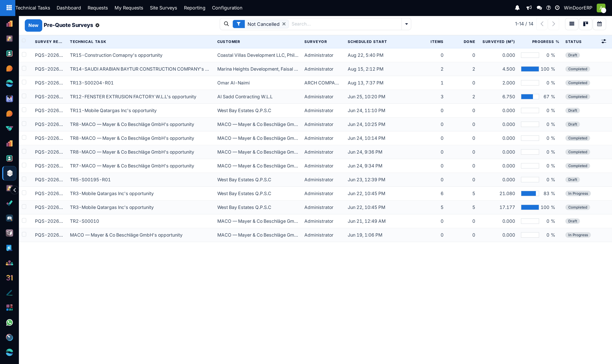Open the Dashboard menu

(x=69, y=8)
